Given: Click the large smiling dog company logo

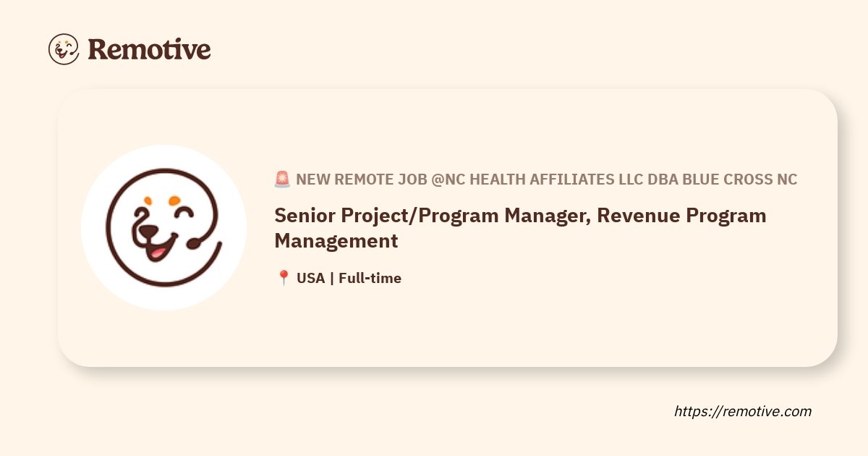Looking at the screenshot, I should pos(163,227).
